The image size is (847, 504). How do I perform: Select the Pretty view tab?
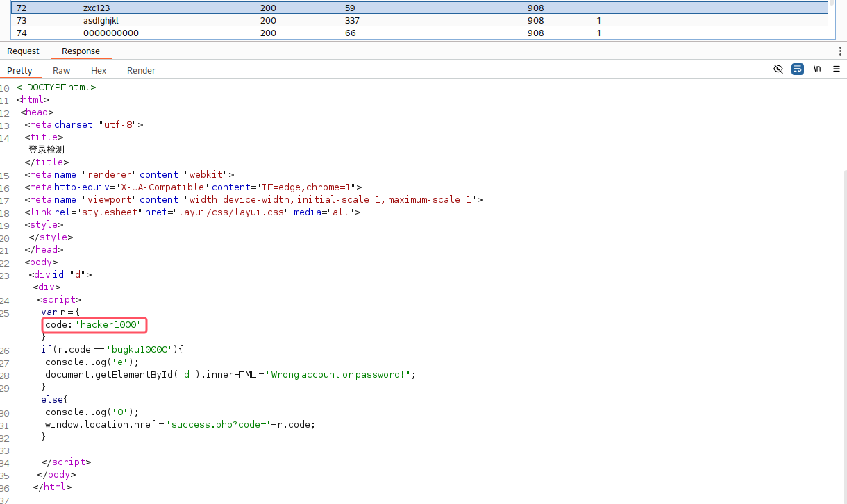coord(20,70)
